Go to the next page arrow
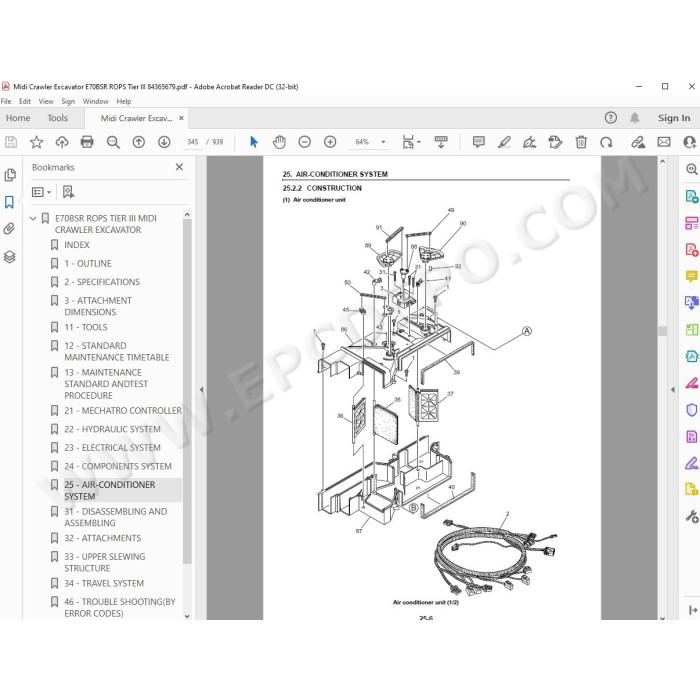 pos(164,142)
